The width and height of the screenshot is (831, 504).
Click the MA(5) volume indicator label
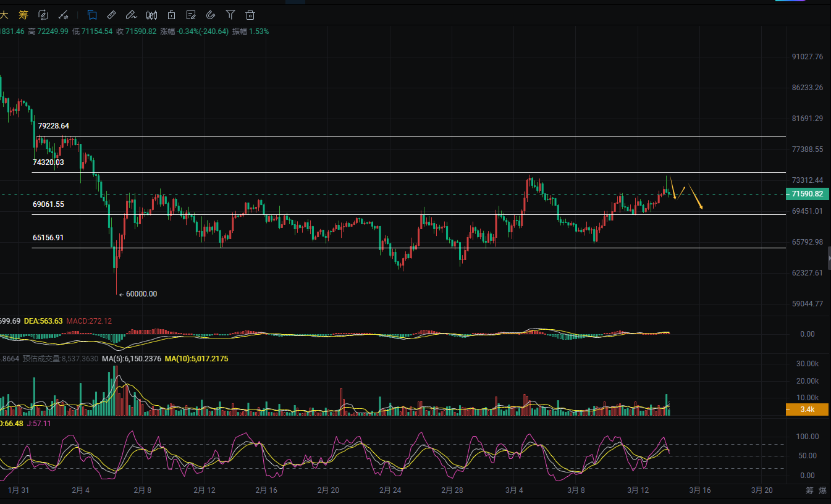pos(132,358)
